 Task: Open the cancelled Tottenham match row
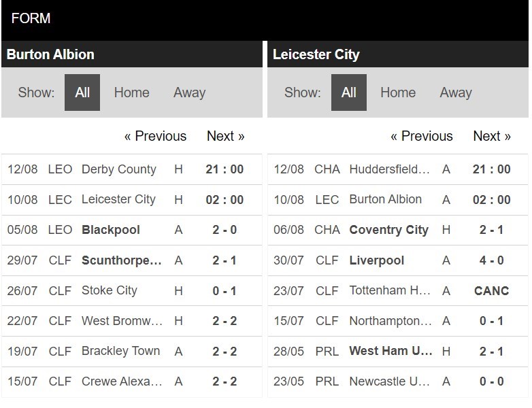pos(398,290)
